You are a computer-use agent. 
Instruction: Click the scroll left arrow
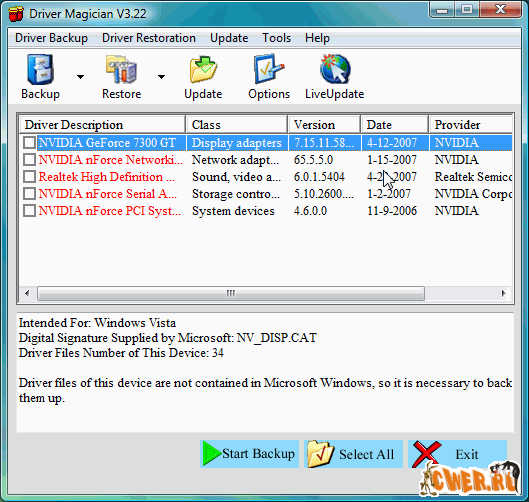tap(27, 293)
